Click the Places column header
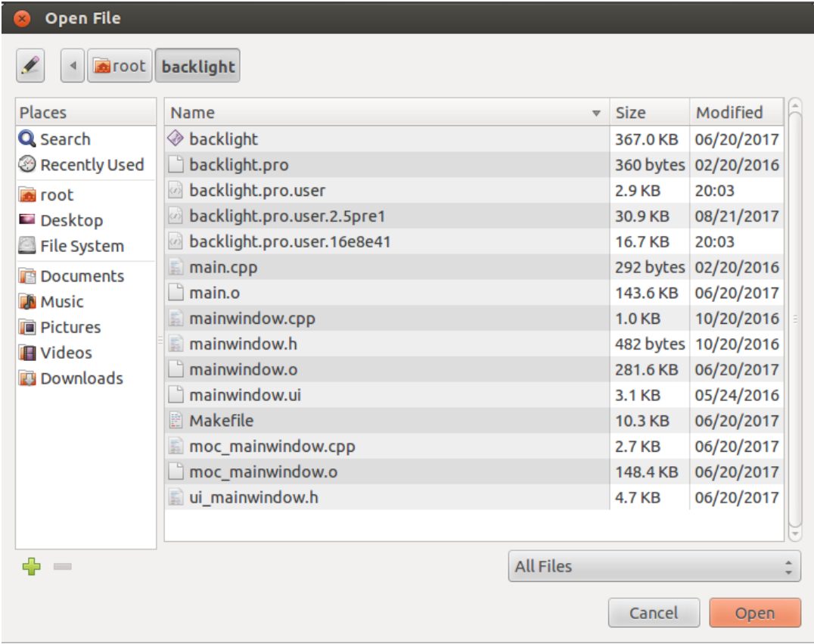 (x=85, y=112)
